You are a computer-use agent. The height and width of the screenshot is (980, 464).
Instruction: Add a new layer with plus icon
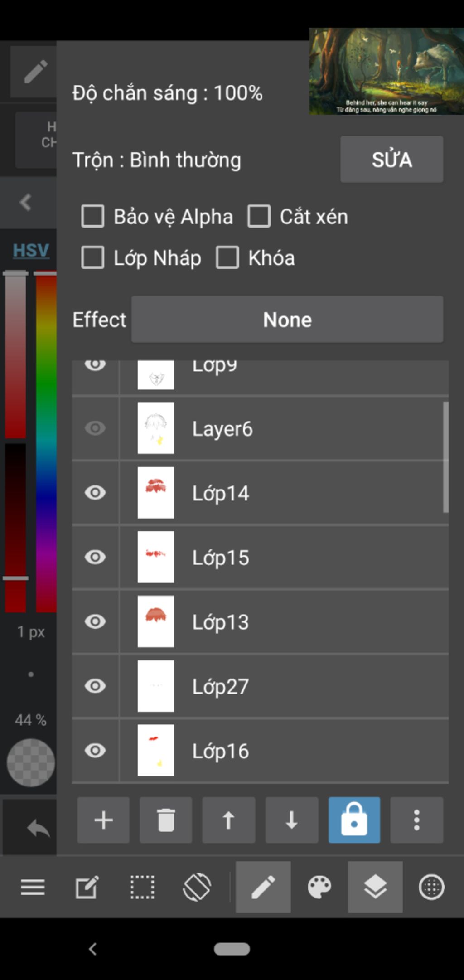(x=103, y=820)
